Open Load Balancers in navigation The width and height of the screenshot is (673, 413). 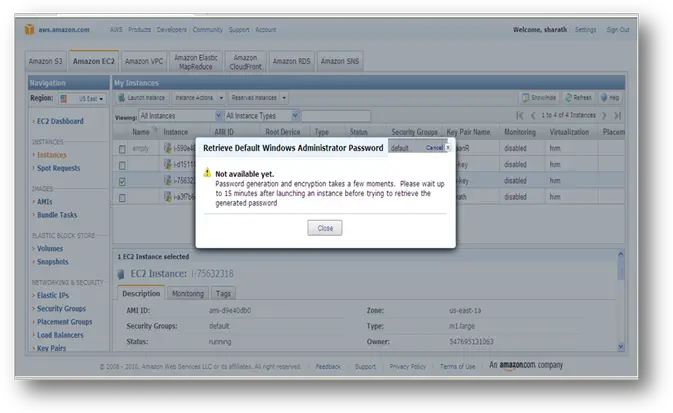tap(60, 335)
